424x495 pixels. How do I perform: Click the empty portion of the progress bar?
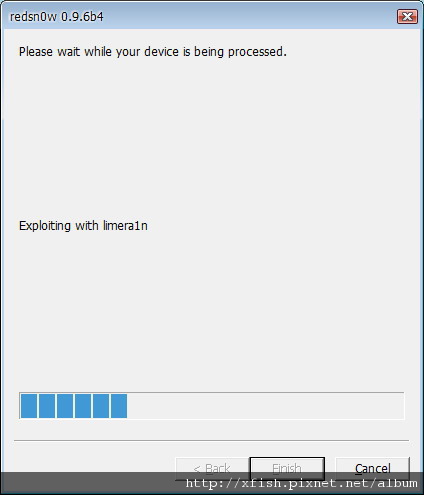point(266,406)
